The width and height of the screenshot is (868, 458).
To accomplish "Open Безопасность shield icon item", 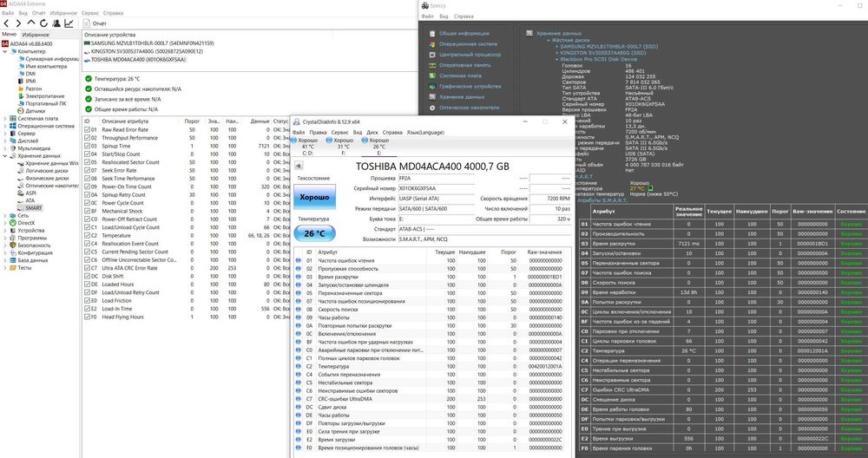I will click(34, 245).
